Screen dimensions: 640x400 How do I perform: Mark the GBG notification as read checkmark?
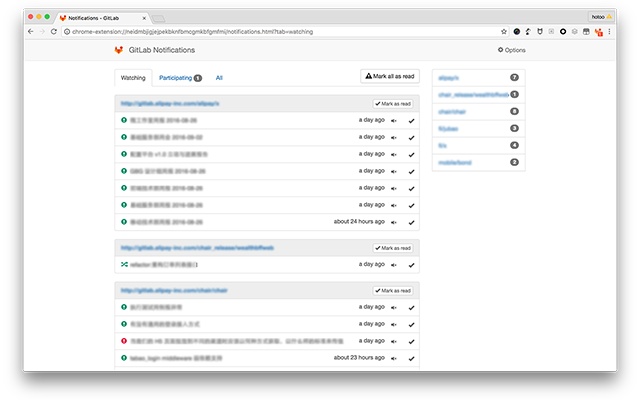pyautogui.click(x=411, y=171)
